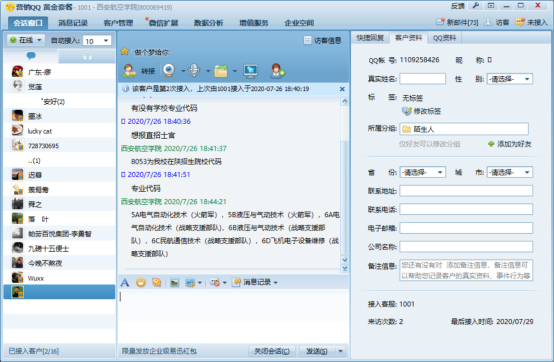Switch to headset queue list
This screenshot has width=554, height=362.
coord(87,56)
